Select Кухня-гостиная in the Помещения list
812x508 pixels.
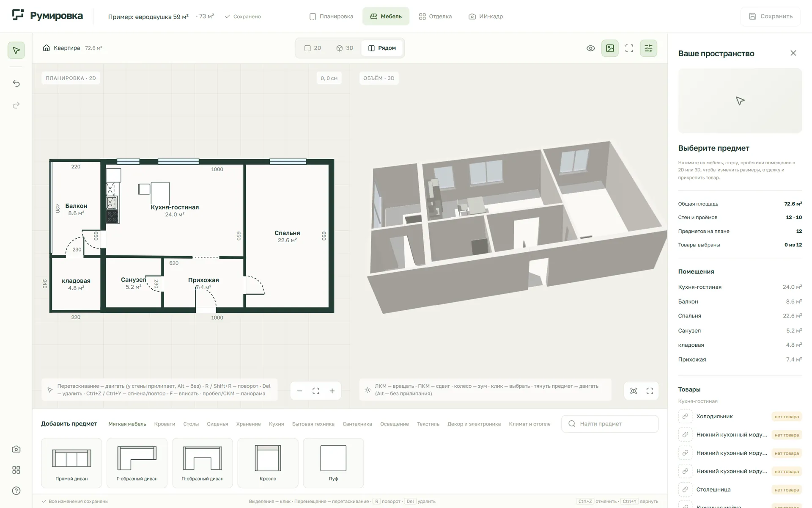click(x=740, y=287)
